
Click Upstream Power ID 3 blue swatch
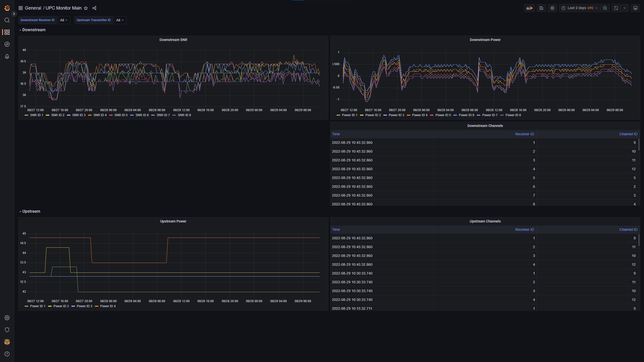click(73, 306)
